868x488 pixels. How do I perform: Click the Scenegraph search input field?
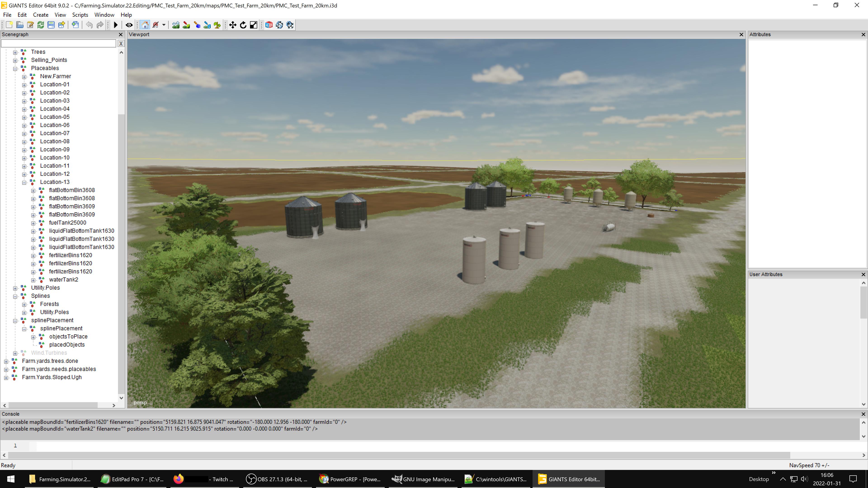(59, 43)
